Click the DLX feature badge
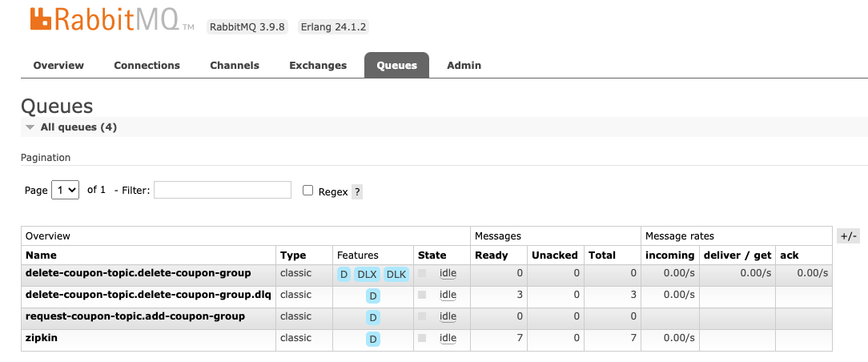The height and width of the screenshot is (362, 868). click(x=367, y=274)
